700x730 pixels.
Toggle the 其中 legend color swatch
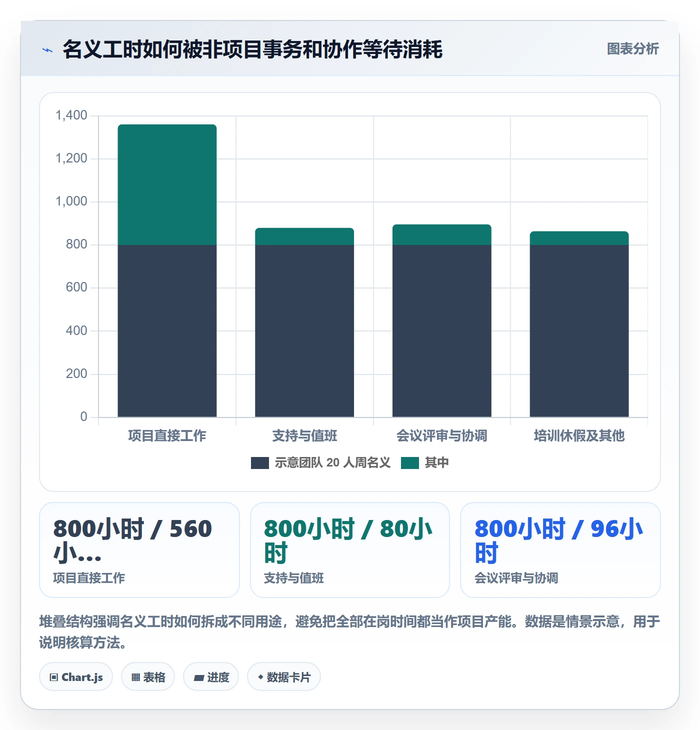pyautogui.click(x=410, y=463)
